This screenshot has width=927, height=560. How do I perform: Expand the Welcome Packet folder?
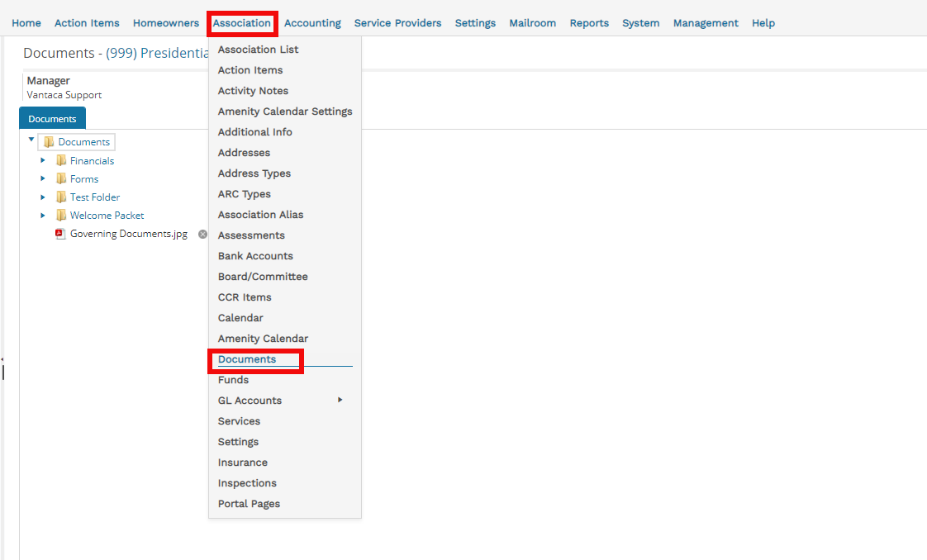[x=43, y=216]
